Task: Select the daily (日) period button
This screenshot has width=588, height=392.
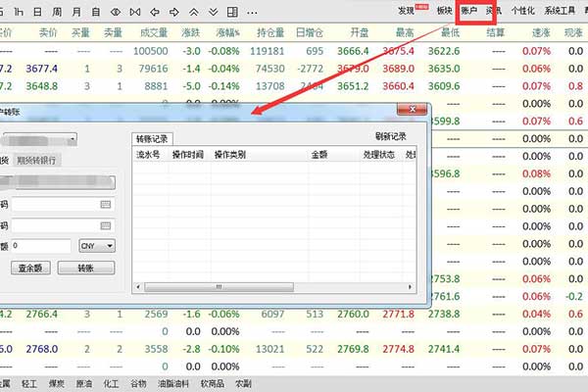Action: pos(37,12)
